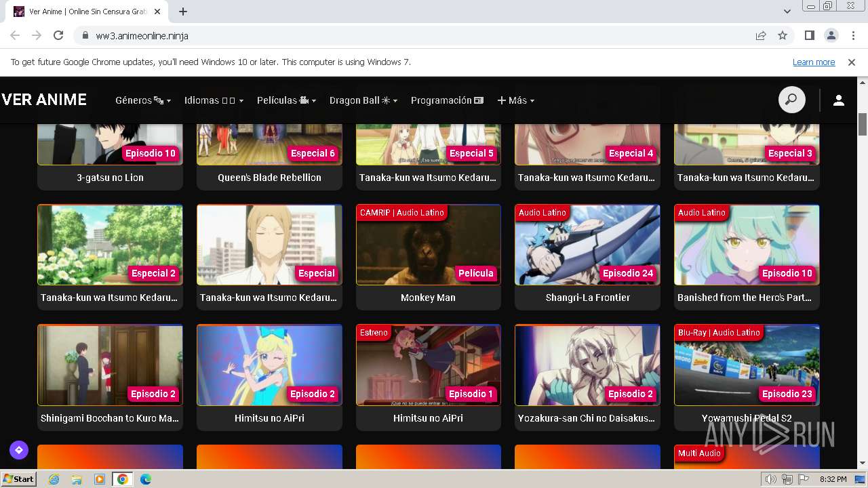Open Yowamushi Pedal S2 Episodio 23 thumbnail
The image size is (868, 488).
pos(747,365)
